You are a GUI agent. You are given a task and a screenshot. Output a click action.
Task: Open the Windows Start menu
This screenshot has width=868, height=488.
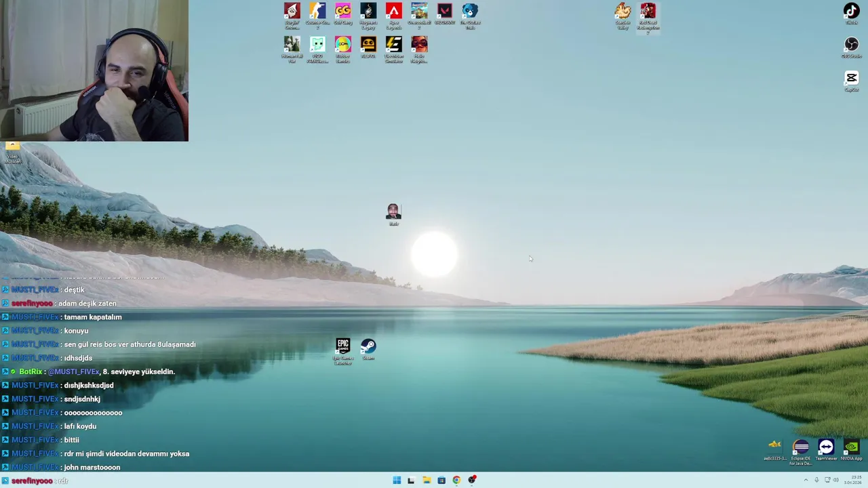tap(397, 480)
